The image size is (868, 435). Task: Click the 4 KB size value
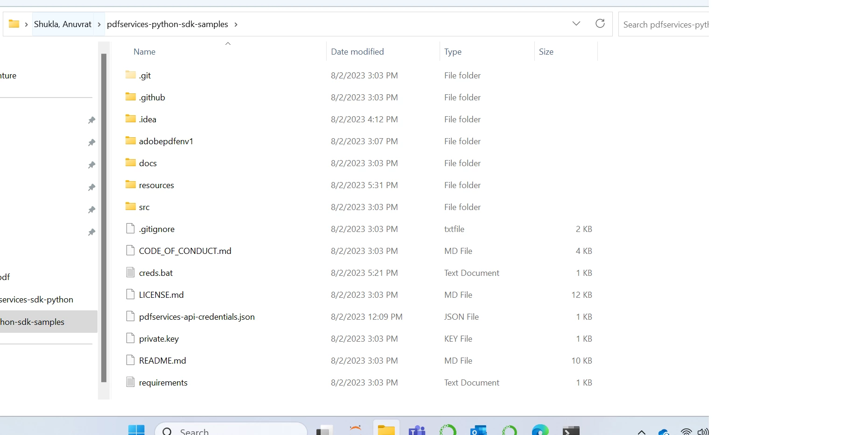tap(584, 251)
